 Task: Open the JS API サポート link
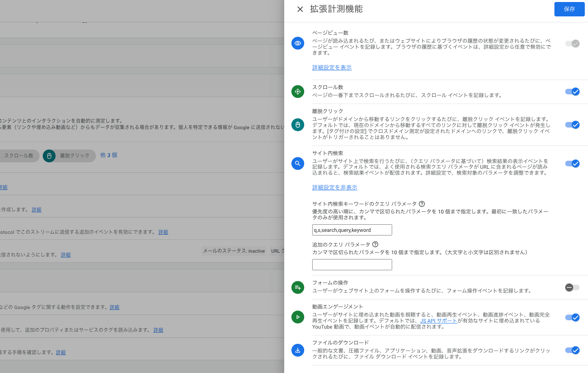pos(439,321)
